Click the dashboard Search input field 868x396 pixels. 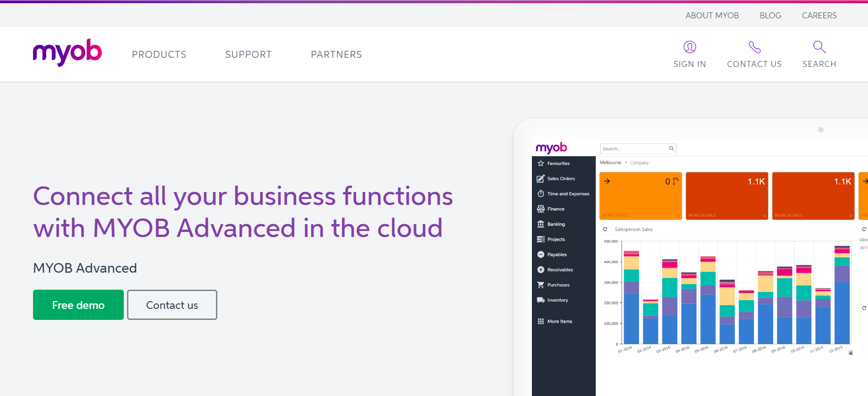(638, 148)
